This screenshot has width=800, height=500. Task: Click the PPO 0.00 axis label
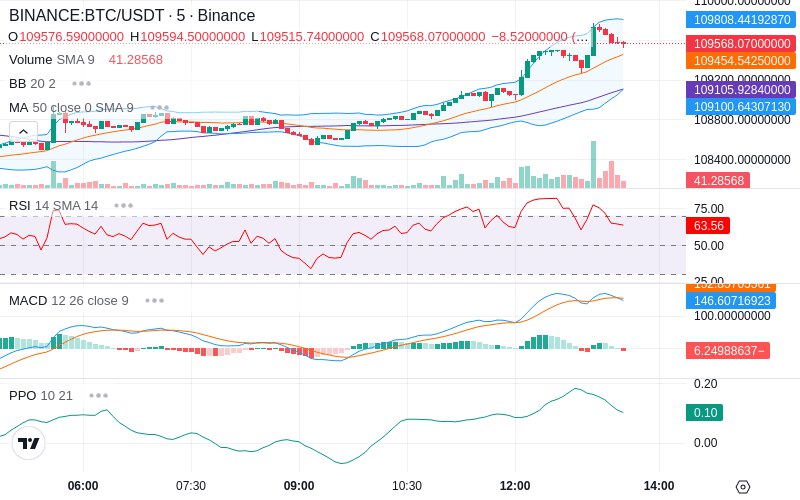[706, 443]
